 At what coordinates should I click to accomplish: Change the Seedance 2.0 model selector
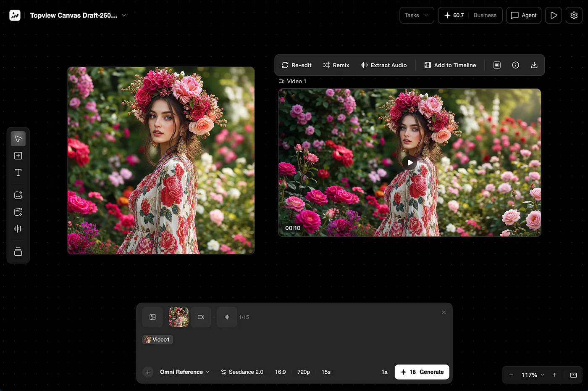click(x=242, y=372)
